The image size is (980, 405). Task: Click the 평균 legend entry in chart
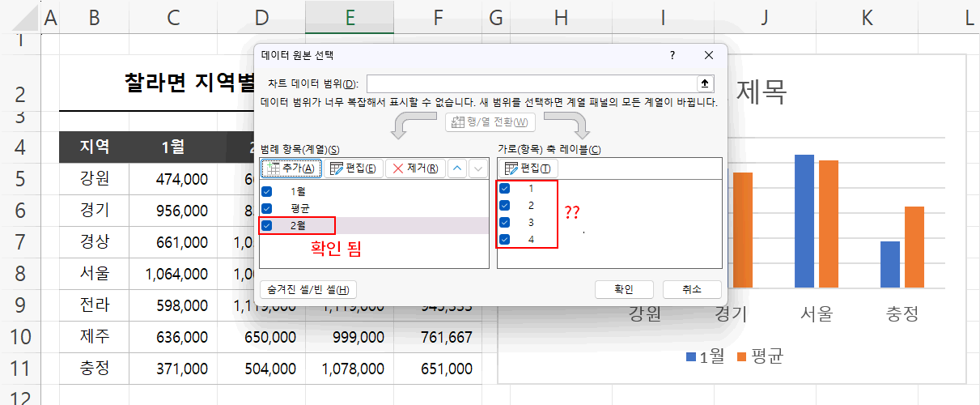(760, 356)
